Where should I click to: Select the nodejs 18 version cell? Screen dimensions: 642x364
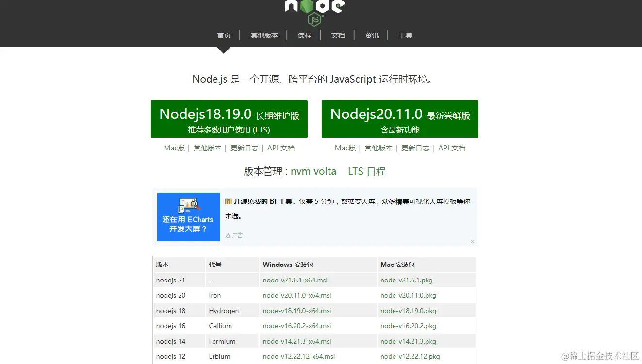coord(180,311)
